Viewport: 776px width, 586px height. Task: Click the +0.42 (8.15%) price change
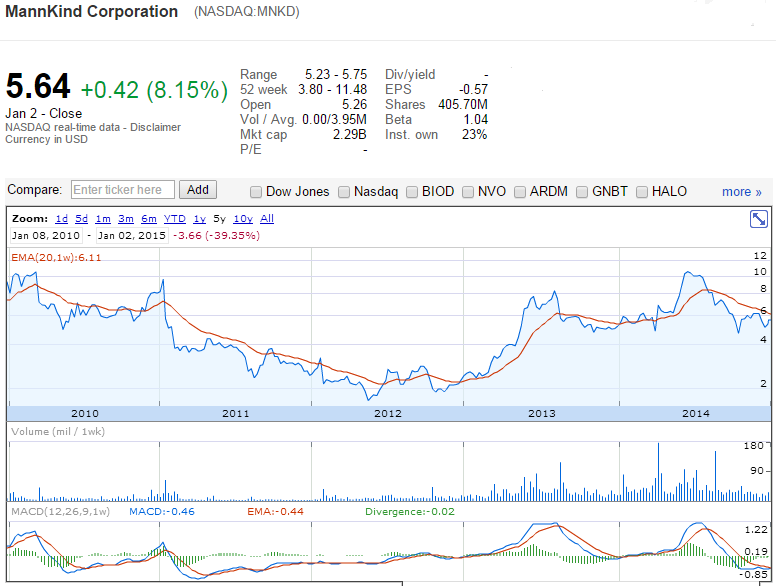point(154,90)
